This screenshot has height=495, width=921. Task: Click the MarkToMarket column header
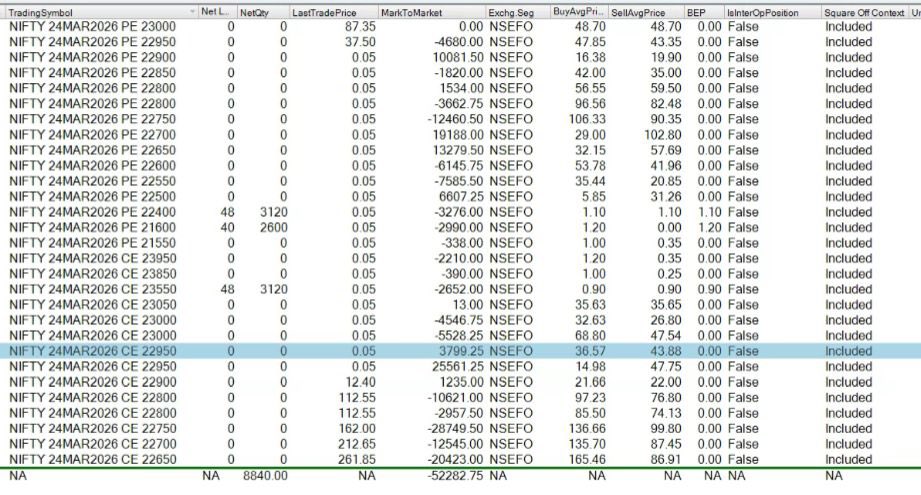[x=411, y=12]
